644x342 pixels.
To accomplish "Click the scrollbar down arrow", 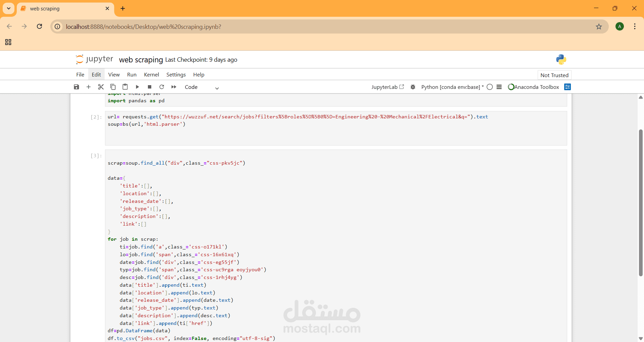I will [x=641, y=339].
